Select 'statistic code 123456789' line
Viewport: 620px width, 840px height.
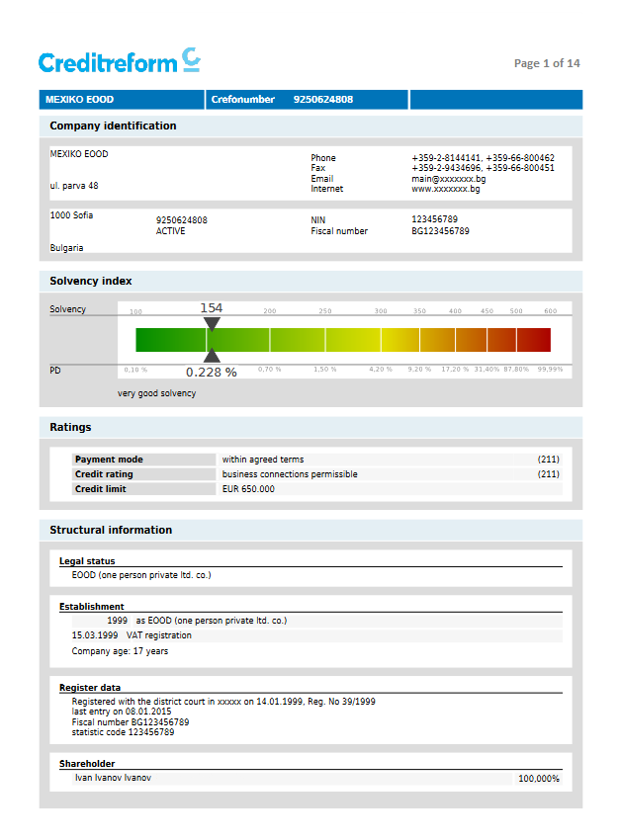click(123, 732)
